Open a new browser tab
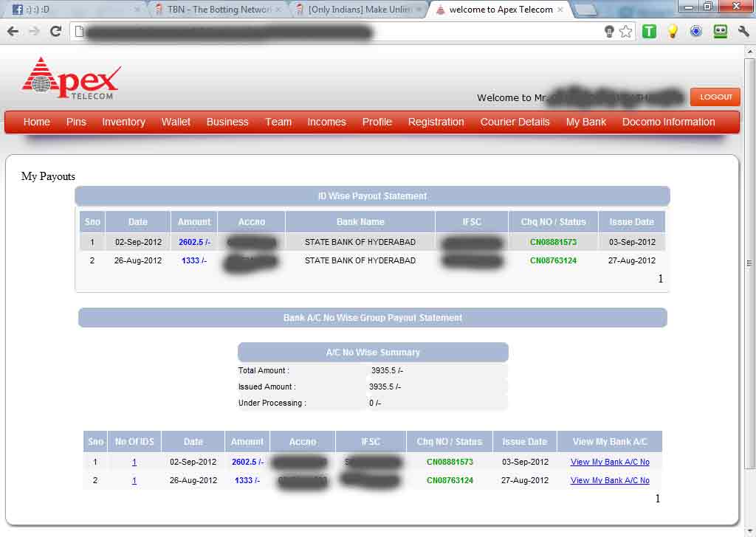Screen dimensions: 756x537 585,10
